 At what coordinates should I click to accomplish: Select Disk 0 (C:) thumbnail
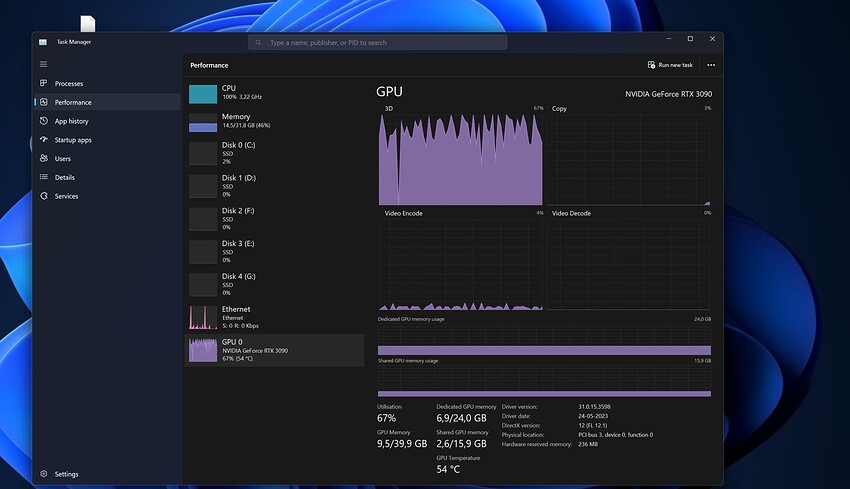pos(203,153)
